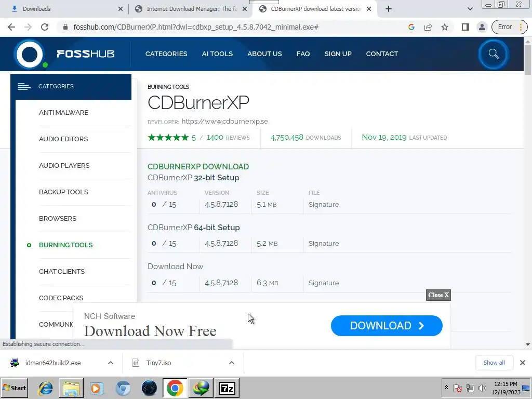532x399 pixels.
Task: Click SIGN UP in navigation
Action: tap(338, 54)
